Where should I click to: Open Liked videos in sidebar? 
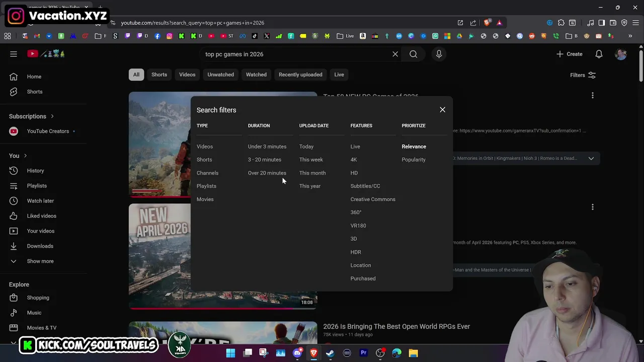coord(42,216)
